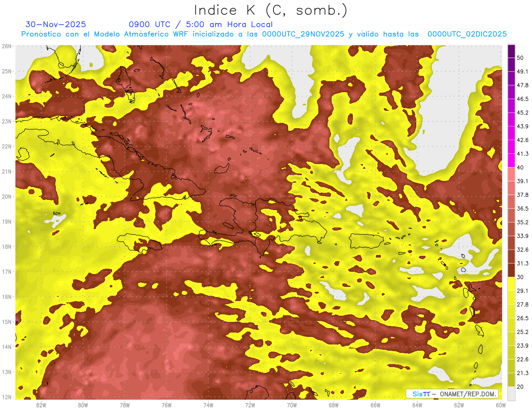Click the '40' value on the color scale
532x411 pixels.
tap(520, 167)
